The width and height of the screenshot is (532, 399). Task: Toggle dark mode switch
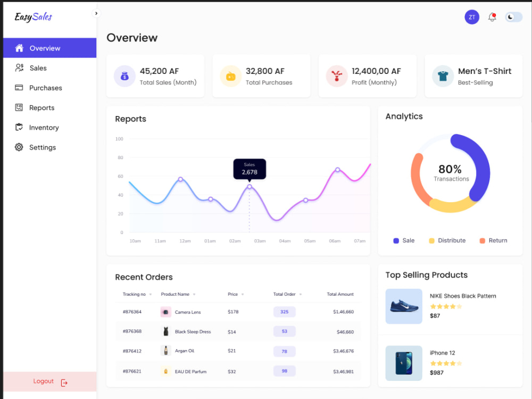click(x=513, y=17)
